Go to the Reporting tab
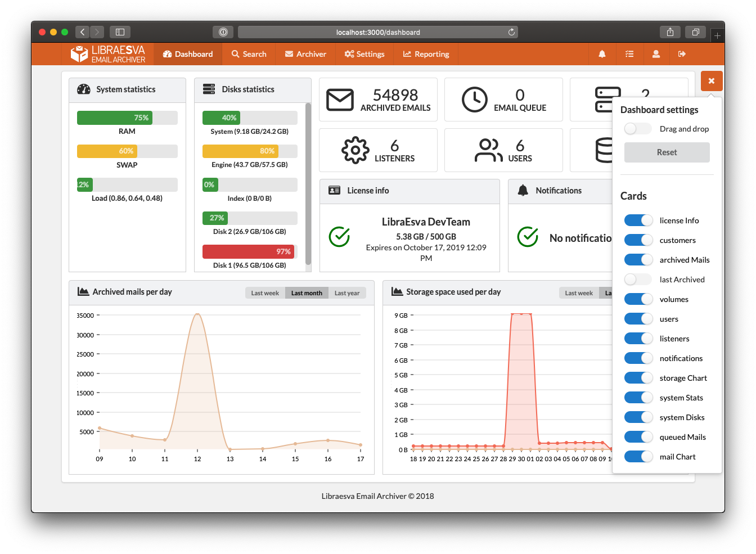 pos(426,54)
